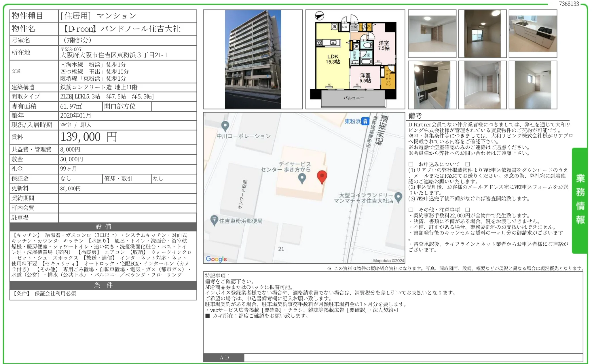
Task: Click the north compass arrow on the floor plan
Action: pyautogui.click(x=320, y=16)
